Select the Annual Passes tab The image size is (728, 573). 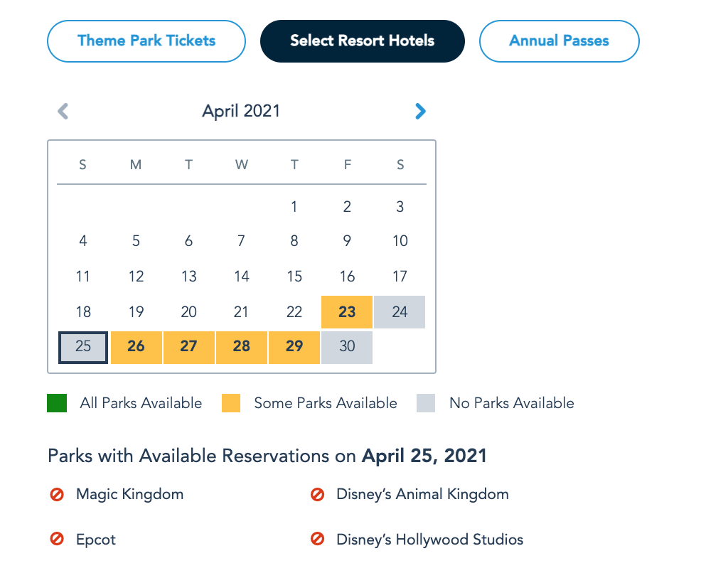[559, 41]
